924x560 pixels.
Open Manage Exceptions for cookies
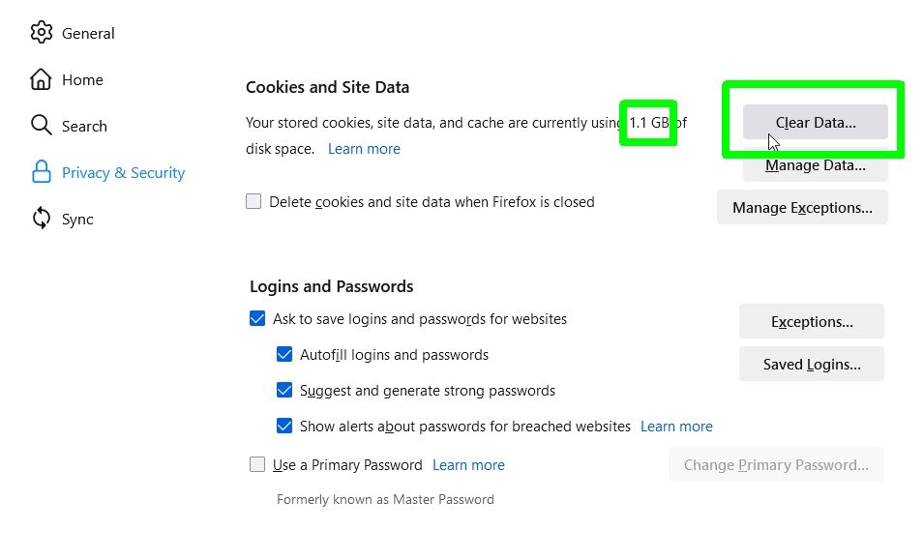[x=802, y=207]
